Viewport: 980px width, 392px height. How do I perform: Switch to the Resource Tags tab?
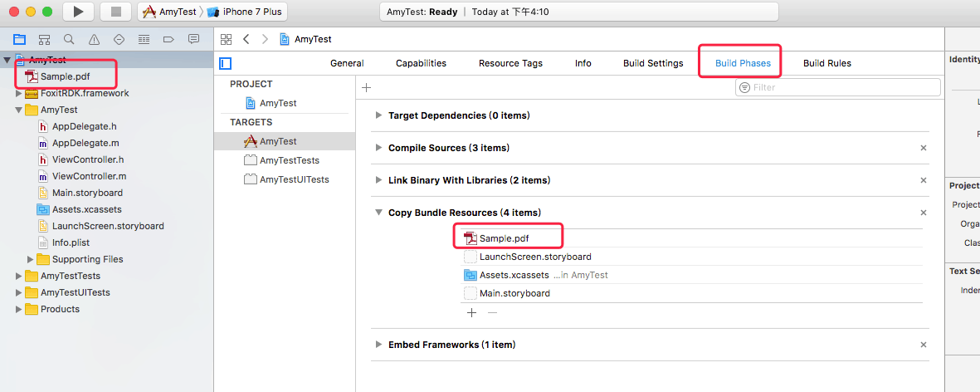click(x=510, y=63)
